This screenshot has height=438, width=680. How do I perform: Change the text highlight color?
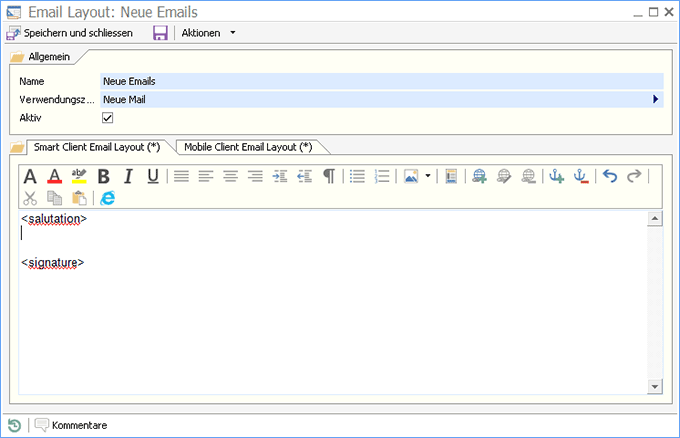pos(79,177)
